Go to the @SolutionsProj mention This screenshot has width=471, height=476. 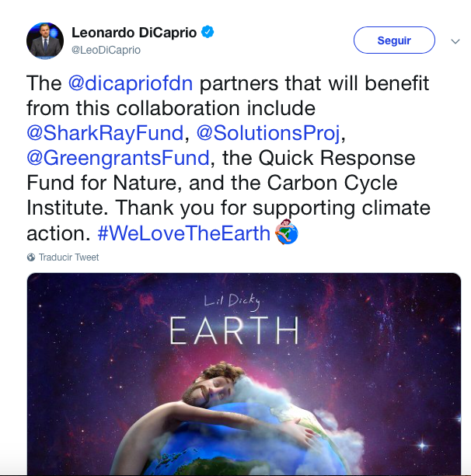[268, 133]
